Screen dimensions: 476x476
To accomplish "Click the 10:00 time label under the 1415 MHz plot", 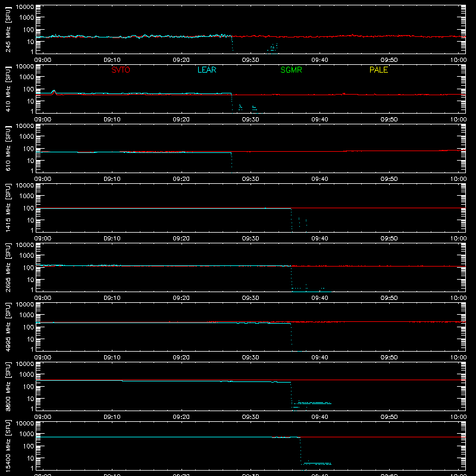I will point(458,239).
